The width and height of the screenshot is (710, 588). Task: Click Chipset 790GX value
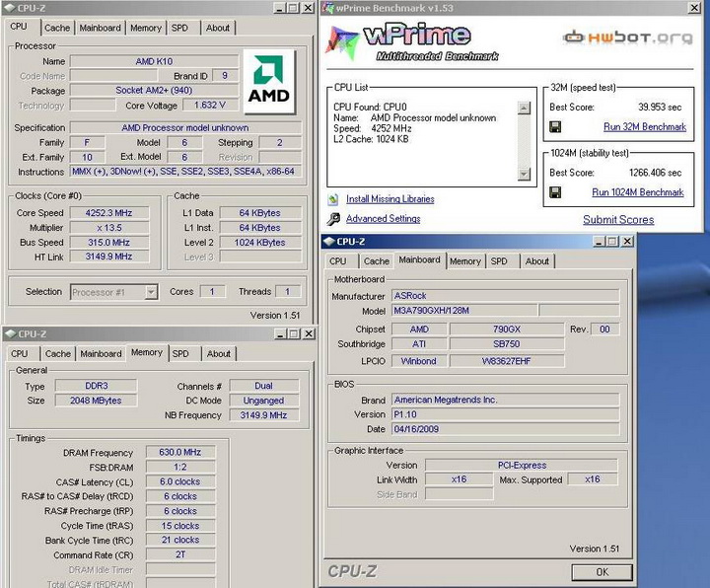tap(507, 330)
